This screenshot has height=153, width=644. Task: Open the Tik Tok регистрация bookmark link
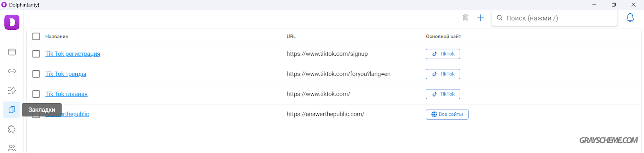click(x=73, y=54)
